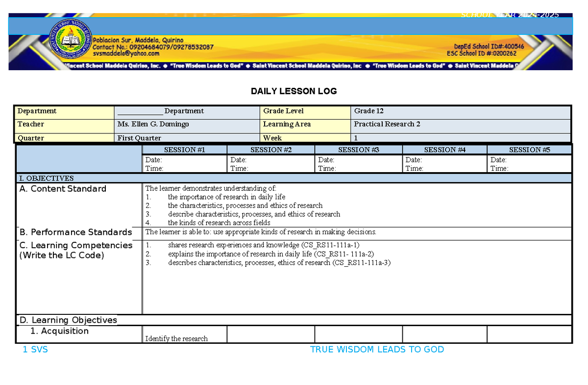Click the SESSION #3 column header
Screen dimensions: 588x385
[358, 150]
